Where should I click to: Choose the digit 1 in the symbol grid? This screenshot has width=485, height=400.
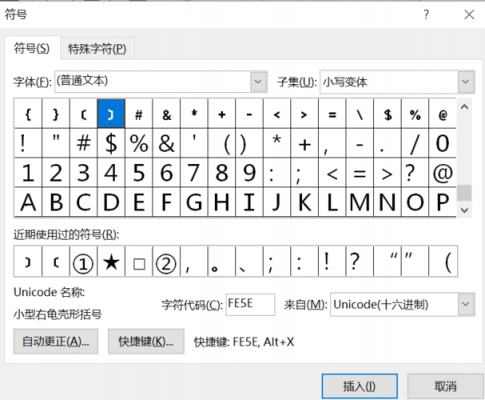(x=28, y=173)
